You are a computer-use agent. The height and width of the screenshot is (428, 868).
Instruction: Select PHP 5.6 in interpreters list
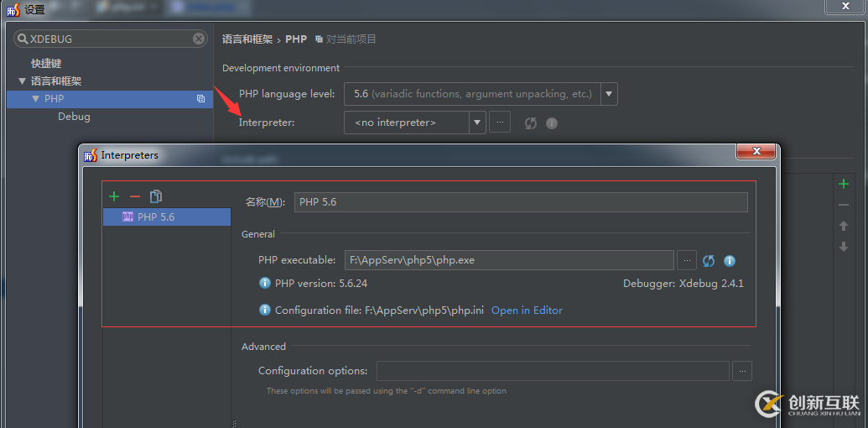click(x=167, y=217)
